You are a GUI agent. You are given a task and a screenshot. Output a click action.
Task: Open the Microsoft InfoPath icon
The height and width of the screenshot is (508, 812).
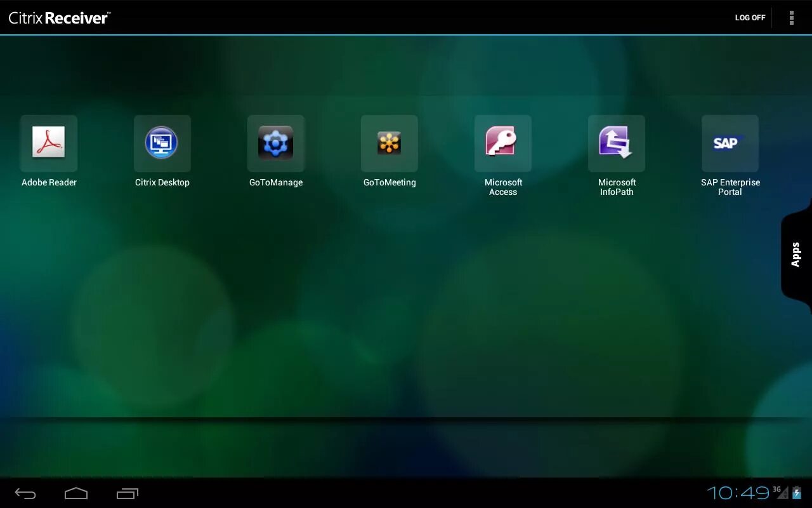617,144
